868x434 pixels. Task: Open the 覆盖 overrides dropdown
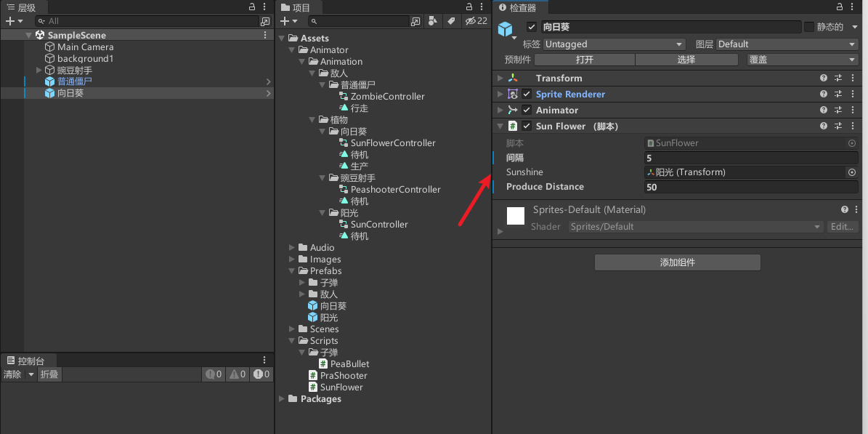click(803, 60)
